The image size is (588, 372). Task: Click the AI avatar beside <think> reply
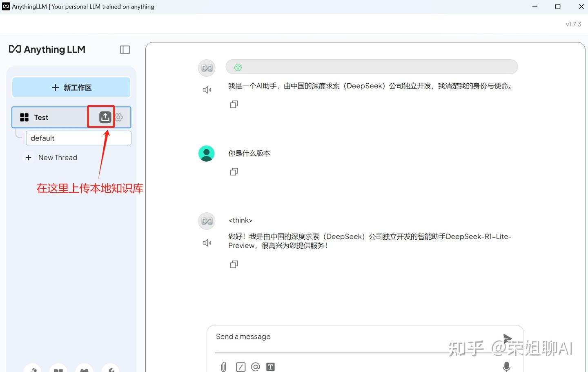click(x=207, y=221)
